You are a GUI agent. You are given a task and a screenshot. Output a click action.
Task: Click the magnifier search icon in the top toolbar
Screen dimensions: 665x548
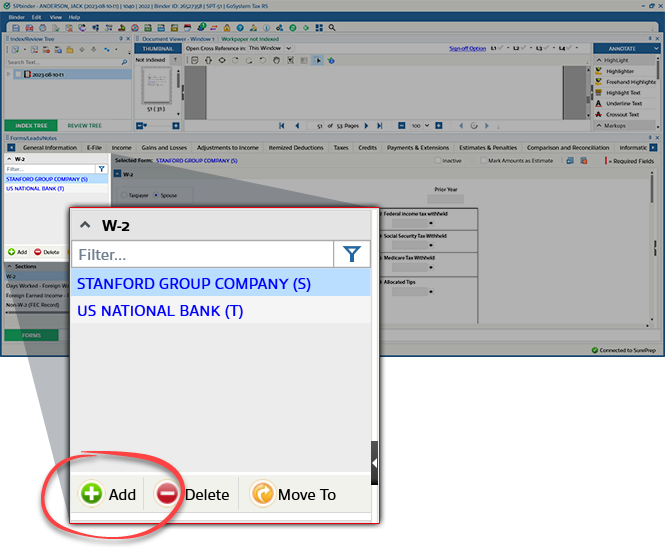[332, 28]
